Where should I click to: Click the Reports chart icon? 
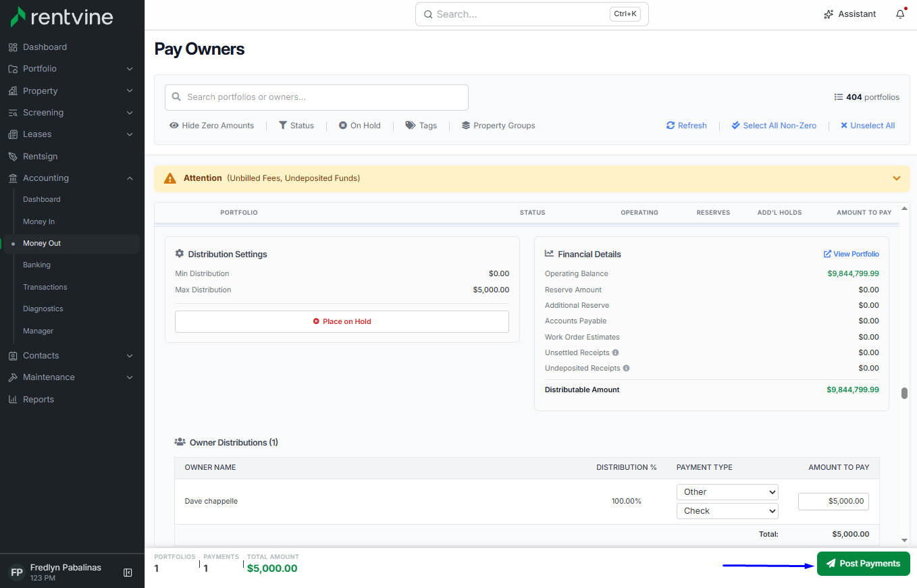tap(13, 400)
